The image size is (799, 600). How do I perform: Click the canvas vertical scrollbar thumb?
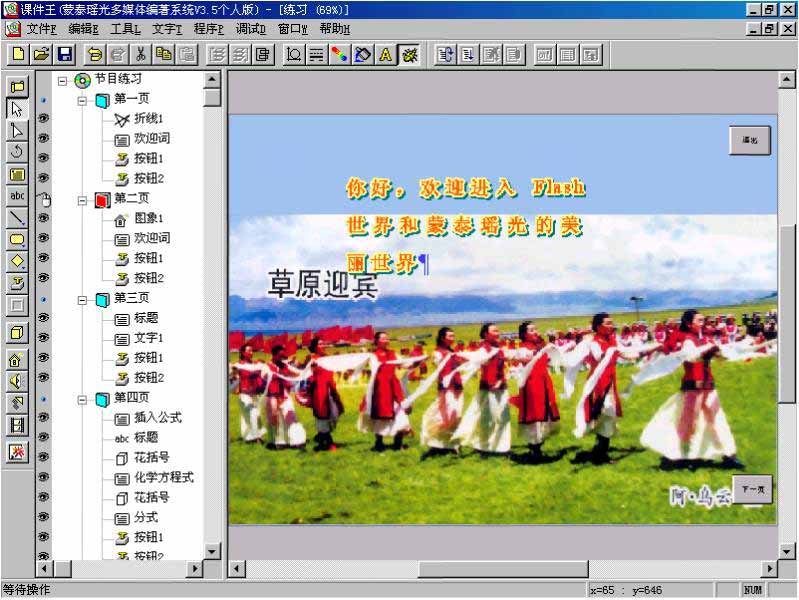point(787,314)
